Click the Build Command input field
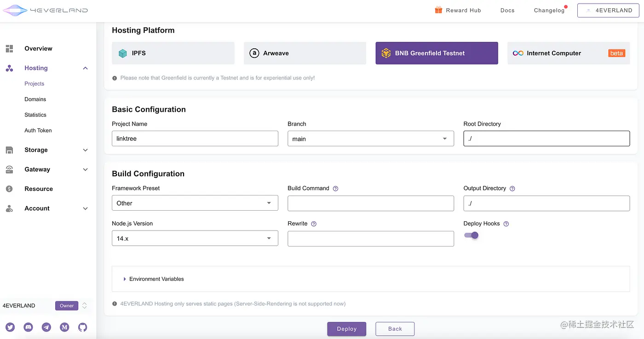This screenshot has width=644, height=339. (x=371, y=203)
